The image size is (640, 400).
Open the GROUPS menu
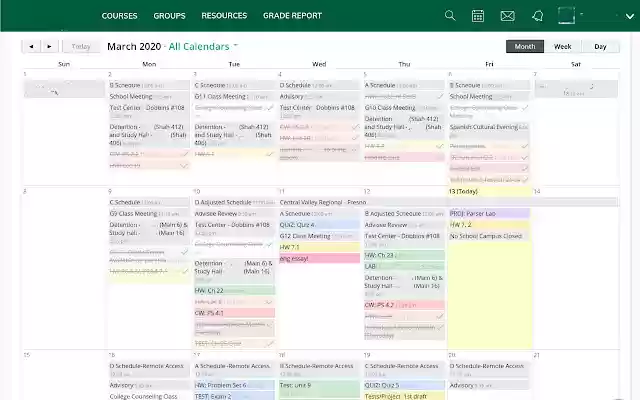(x=169, y=16)
